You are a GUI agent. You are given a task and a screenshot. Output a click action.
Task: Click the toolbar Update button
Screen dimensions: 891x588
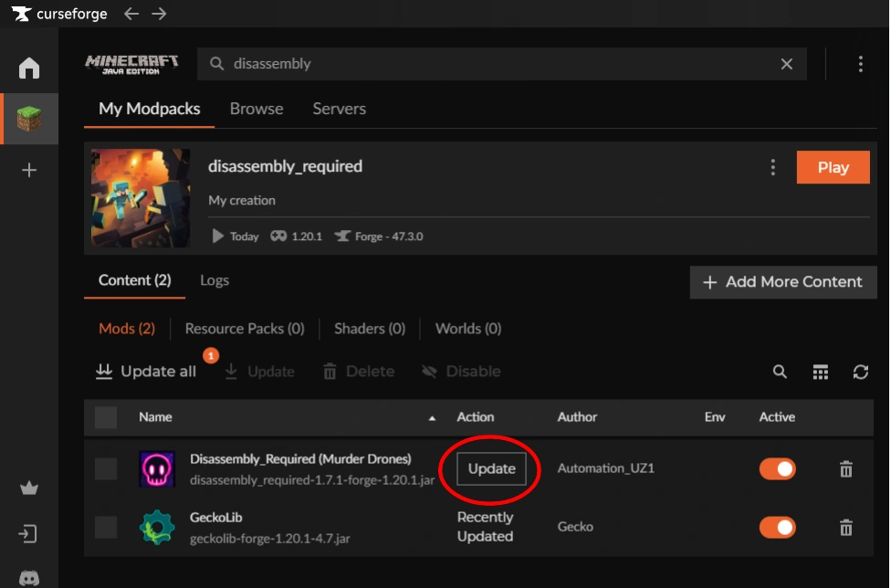point(259,372)
